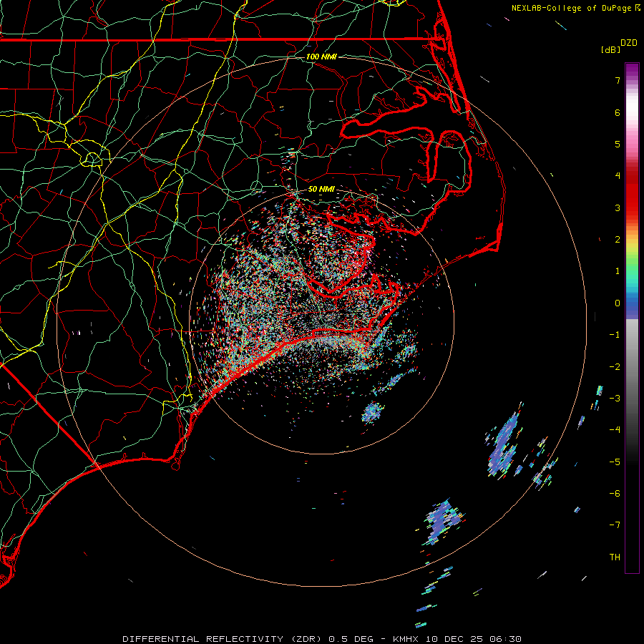
Task: Click the -7 value on the color scale
Action: pyautogui.click(x=615, y=525)
